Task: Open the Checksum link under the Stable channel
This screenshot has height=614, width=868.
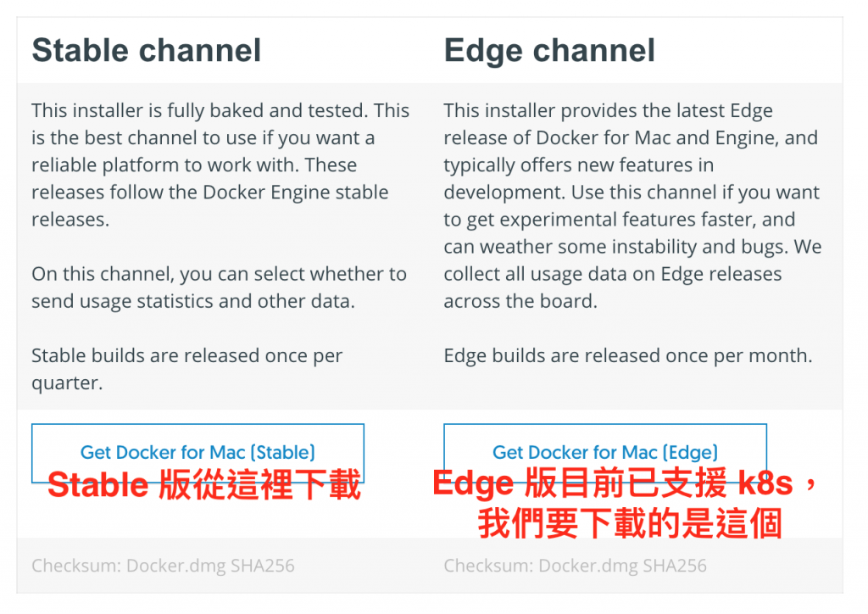Action: 164,566
